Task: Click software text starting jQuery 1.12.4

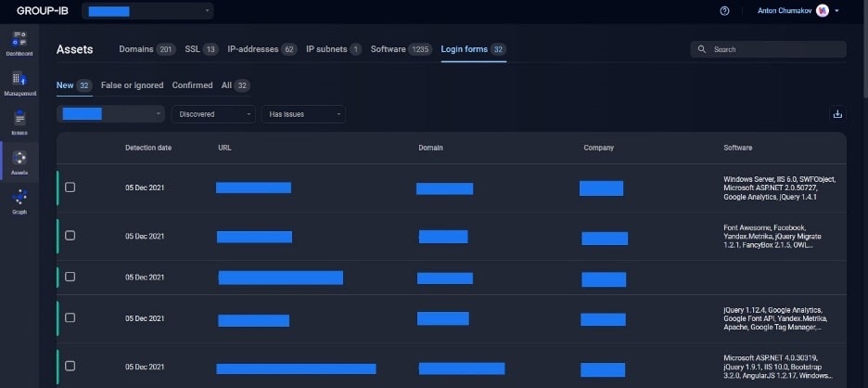Action: [775, 318]
